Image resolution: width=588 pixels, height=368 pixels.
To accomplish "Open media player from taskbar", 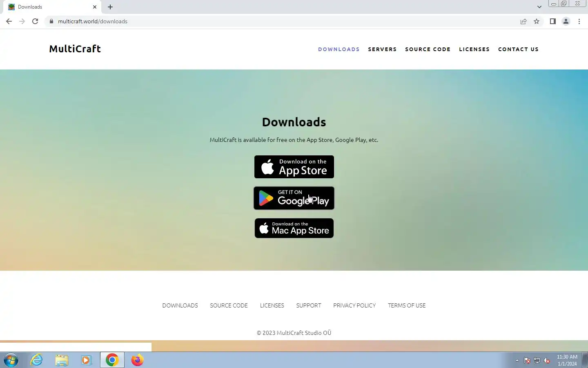I will tap(86, 360).
